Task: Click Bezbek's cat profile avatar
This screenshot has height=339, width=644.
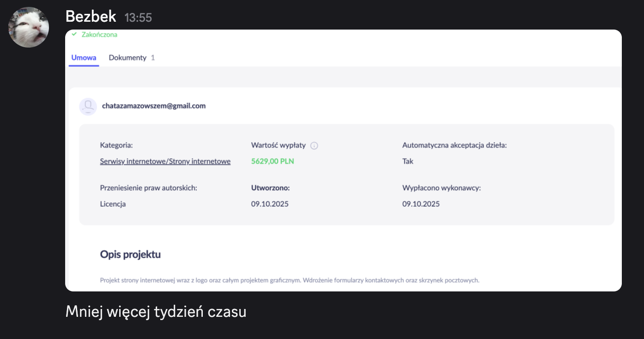Action: coord(29,27)
